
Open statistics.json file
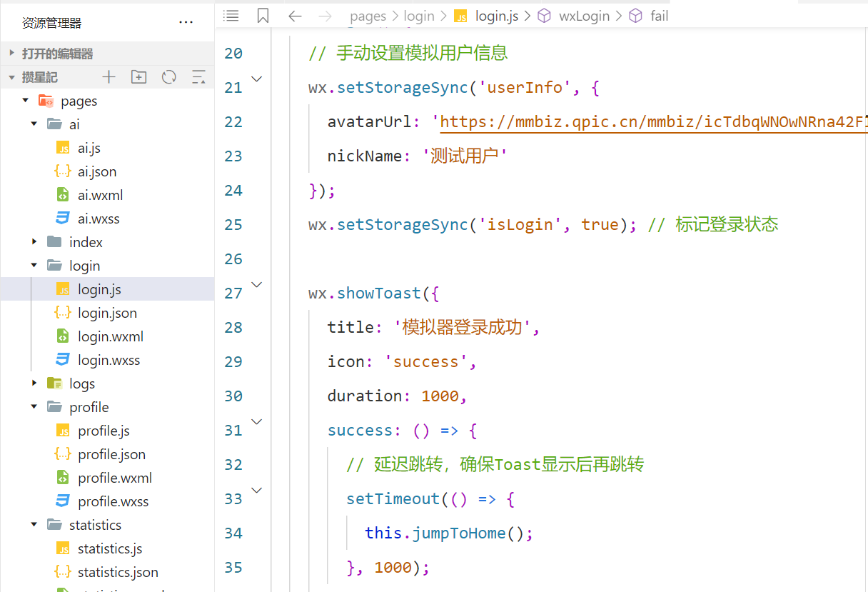[118, 572]
